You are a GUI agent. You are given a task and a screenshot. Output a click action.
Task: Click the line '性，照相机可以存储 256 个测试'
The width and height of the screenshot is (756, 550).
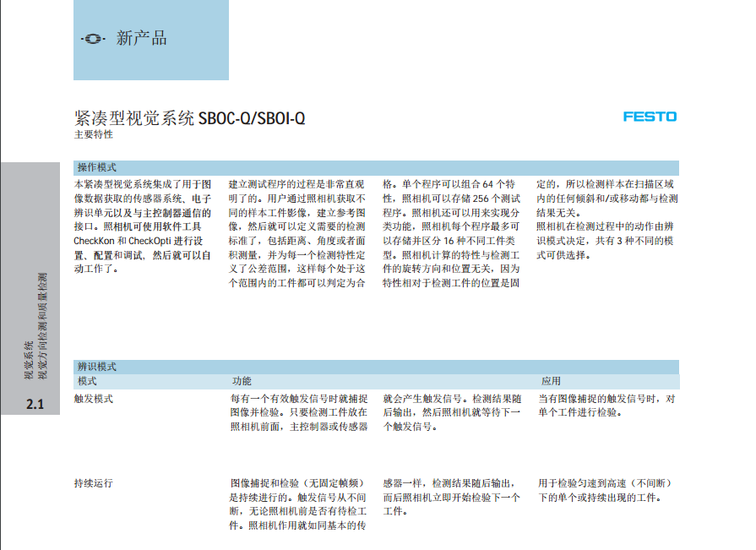451,198
